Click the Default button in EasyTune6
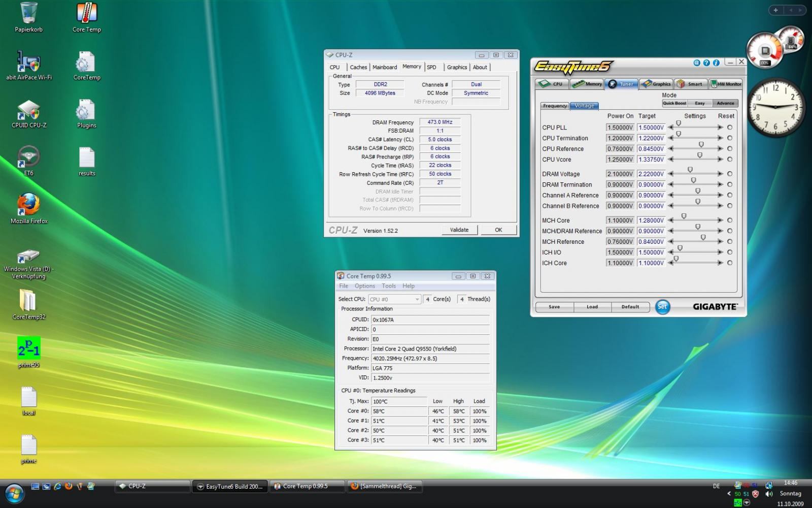 point(630,307)
